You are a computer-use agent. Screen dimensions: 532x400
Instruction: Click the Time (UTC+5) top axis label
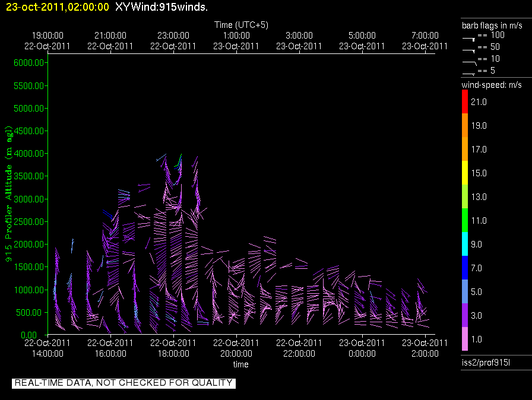pyautogui.click(x=240, y=24)
